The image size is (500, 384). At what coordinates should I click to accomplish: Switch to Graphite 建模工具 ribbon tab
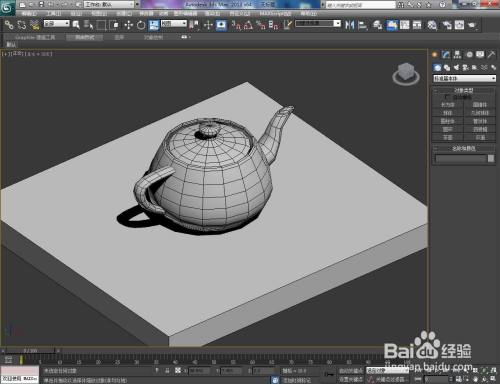click(35, 37)
